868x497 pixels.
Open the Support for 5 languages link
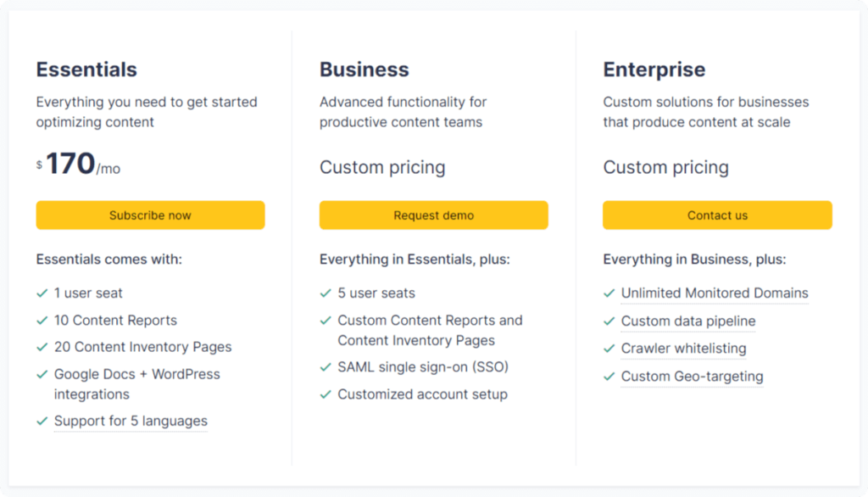click(x=131, y=421)
